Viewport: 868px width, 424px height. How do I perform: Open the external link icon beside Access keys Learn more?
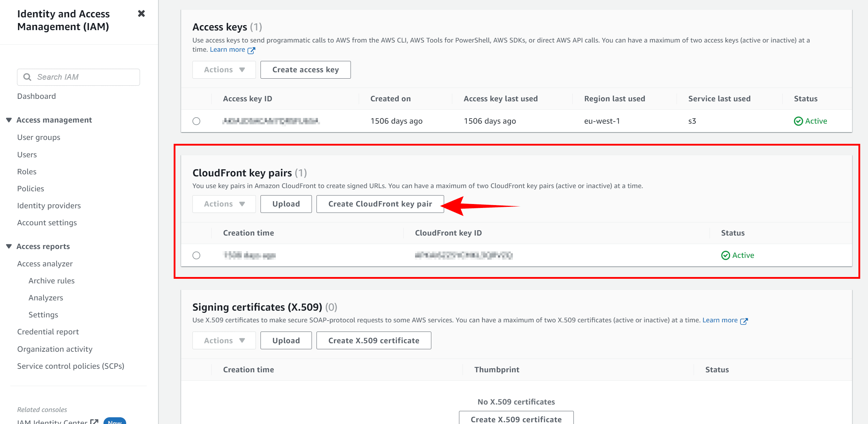point(251,50)
